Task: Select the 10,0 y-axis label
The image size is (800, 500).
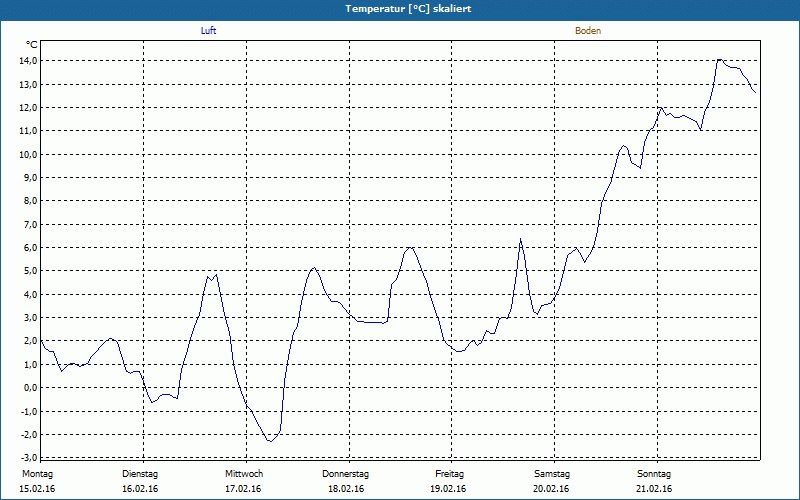Action: point(29,154)
